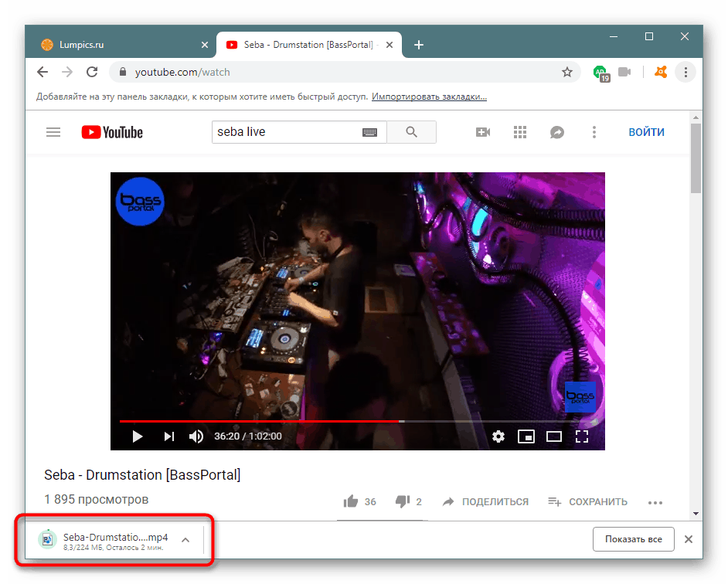Open the orange Avast extension icon
Screen dimensions: 728x584
coord(661,72)
